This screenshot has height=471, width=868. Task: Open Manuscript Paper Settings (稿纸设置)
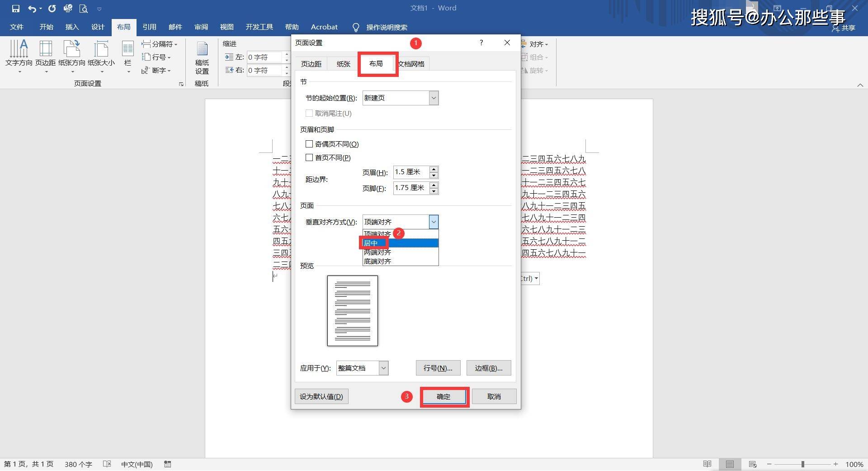(202, 57)
